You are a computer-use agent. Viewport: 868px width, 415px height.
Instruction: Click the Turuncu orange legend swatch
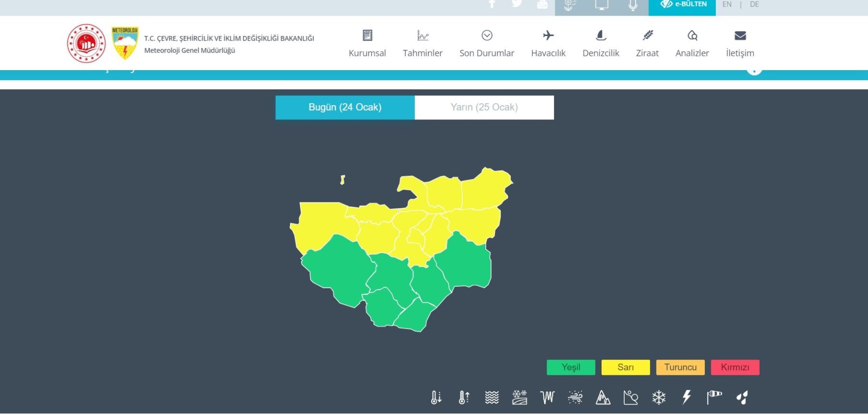point(680,368)
